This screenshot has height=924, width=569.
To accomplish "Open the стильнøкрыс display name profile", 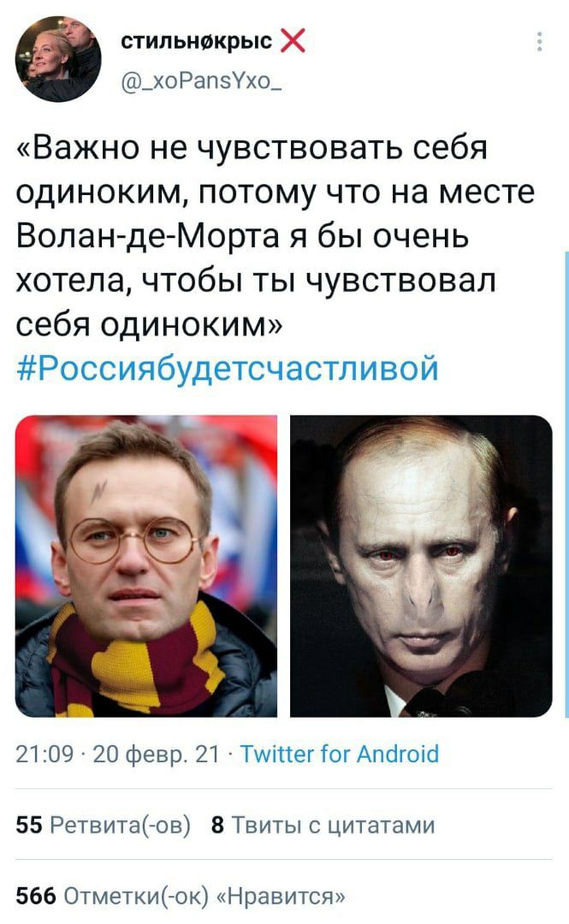I will (196, 41).
